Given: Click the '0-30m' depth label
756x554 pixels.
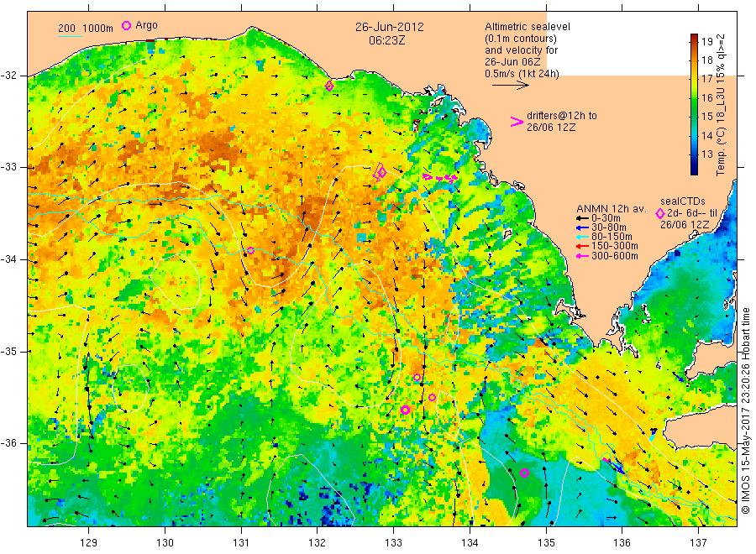Looking at the screenshot, I should coord(606,218).
